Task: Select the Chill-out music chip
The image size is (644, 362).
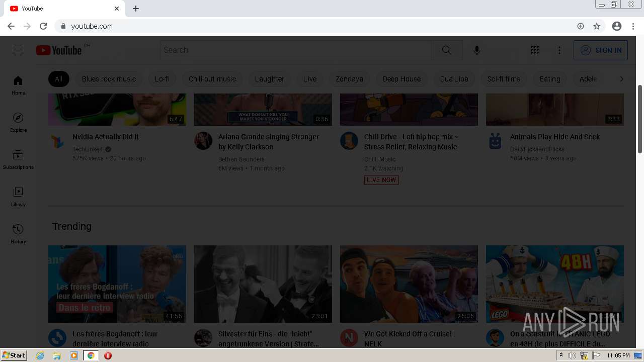Action: pos(212,79)
